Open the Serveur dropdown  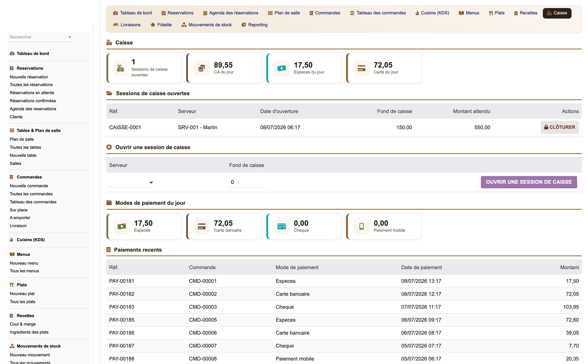tap(131, 182)
